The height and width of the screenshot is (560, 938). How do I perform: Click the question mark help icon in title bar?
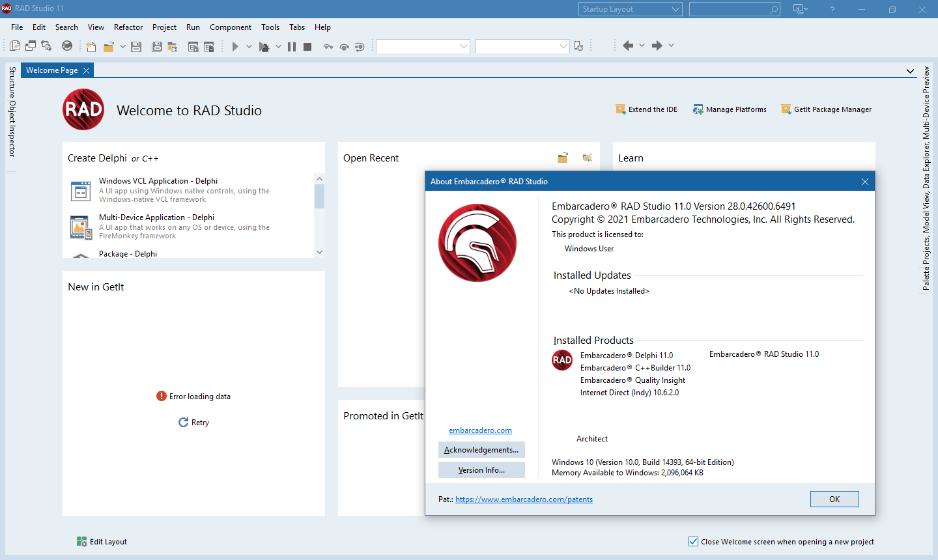point(832,9)
